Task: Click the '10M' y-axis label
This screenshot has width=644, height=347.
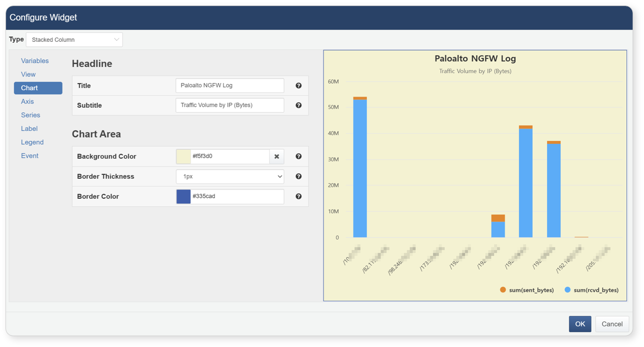Action: [x=333, y=212]
